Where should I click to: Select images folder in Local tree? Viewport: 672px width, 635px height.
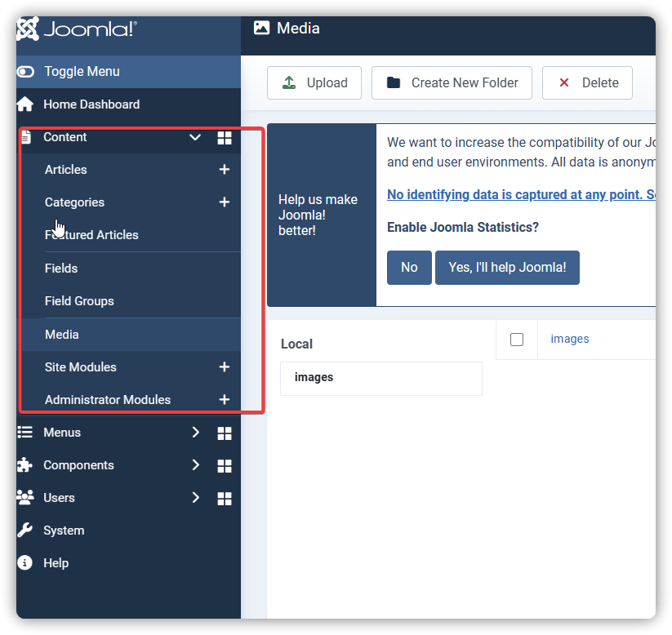pos(314,378)
